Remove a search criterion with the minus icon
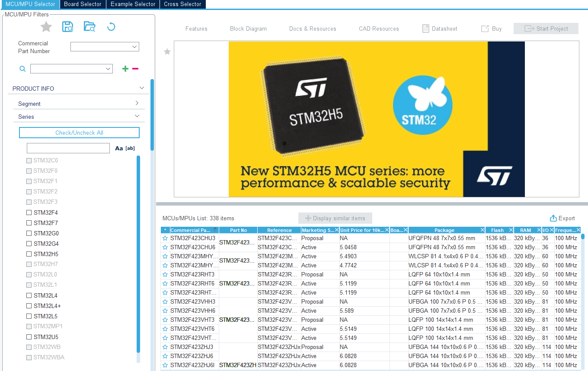 click(135, 68)
